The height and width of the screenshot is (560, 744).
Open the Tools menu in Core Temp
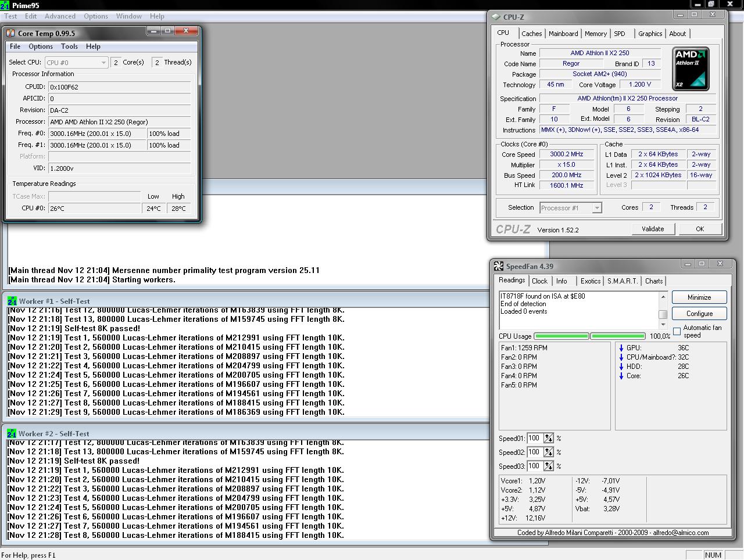click(x=69, y=46)
